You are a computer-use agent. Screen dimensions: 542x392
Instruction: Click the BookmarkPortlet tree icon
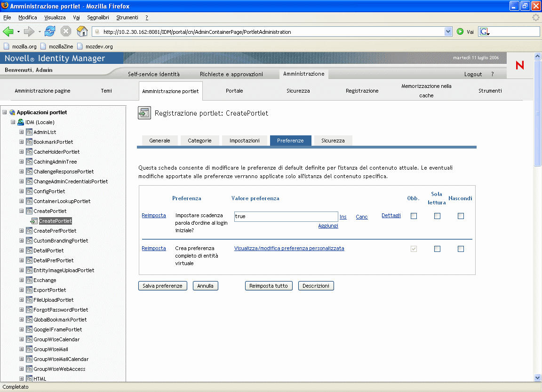29,142
